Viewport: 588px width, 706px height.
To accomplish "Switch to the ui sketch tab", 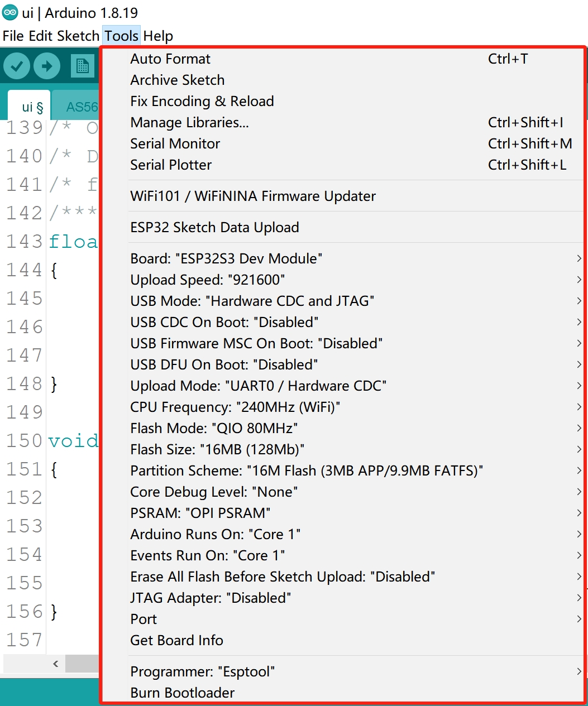I will [x=29, y=105].
